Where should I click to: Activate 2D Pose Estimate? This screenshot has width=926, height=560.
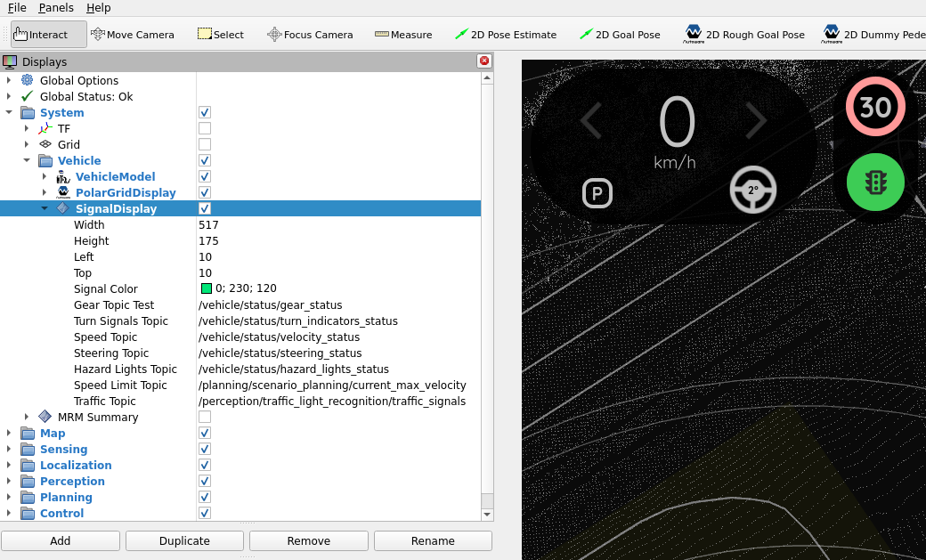(x=505, y=34)
